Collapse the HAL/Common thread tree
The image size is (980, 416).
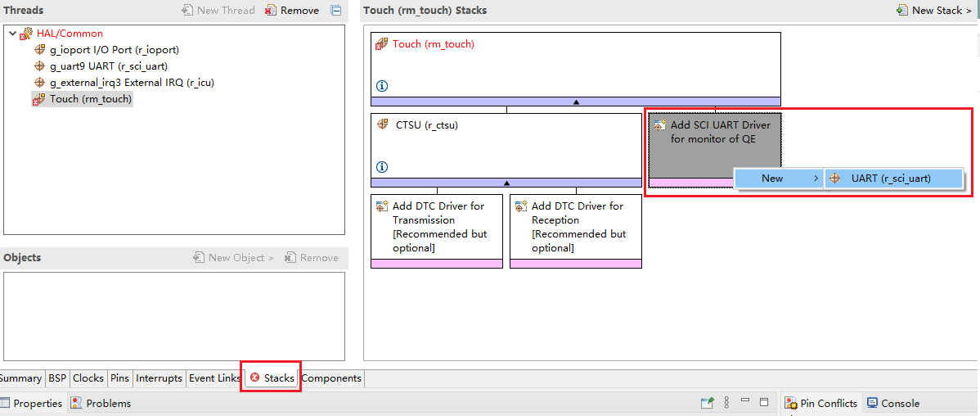[12, 34]
